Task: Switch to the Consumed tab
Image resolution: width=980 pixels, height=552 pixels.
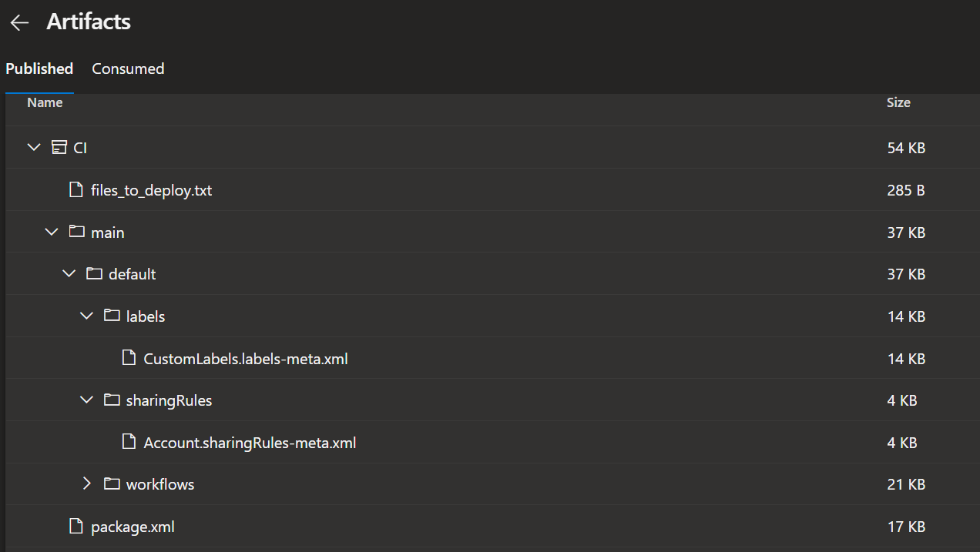Action: click(x=128, y=69)
